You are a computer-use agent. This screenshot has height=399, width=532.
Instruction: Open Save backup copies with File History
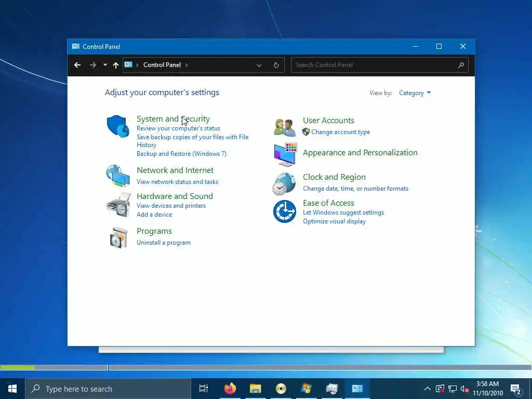point(192,141)
